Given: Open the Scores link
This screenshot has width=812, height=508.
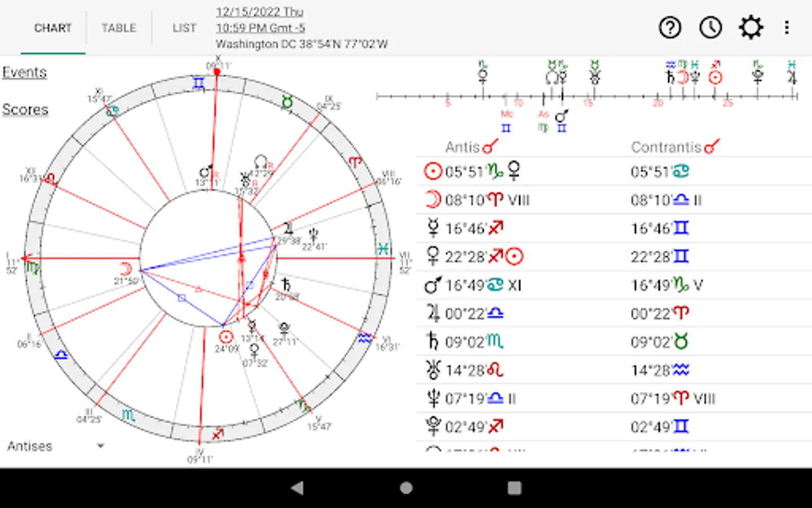Looking at the screenshot, I should (25, 110).
